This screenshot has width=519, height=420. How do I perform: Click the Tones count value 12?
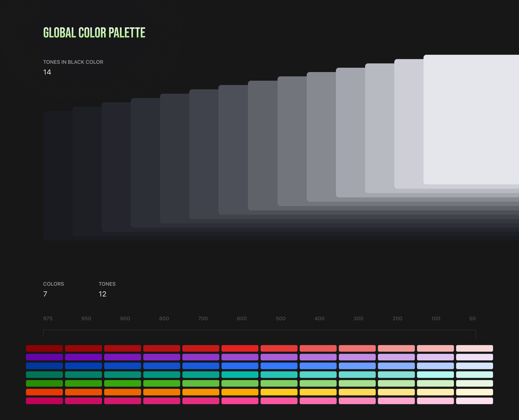pos(102,294)
